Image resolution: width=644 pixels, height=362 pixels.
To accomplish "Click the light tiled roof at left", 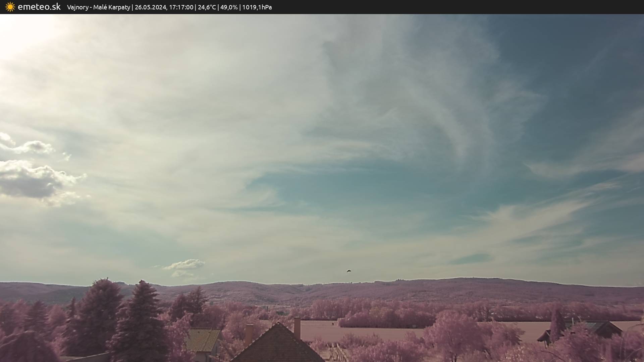I will pos(202,339).
